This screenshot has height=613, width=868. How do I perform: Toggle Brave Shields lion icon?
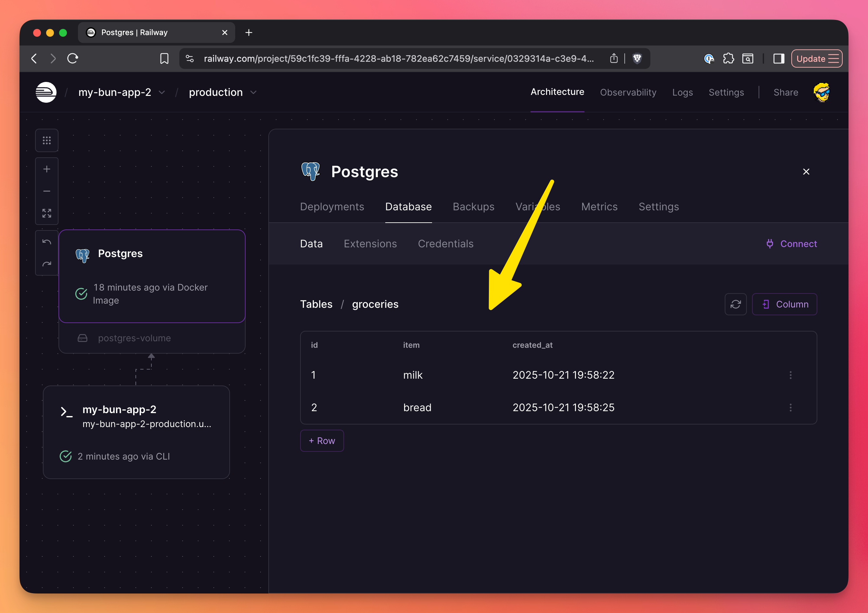[x=637, y=58]
